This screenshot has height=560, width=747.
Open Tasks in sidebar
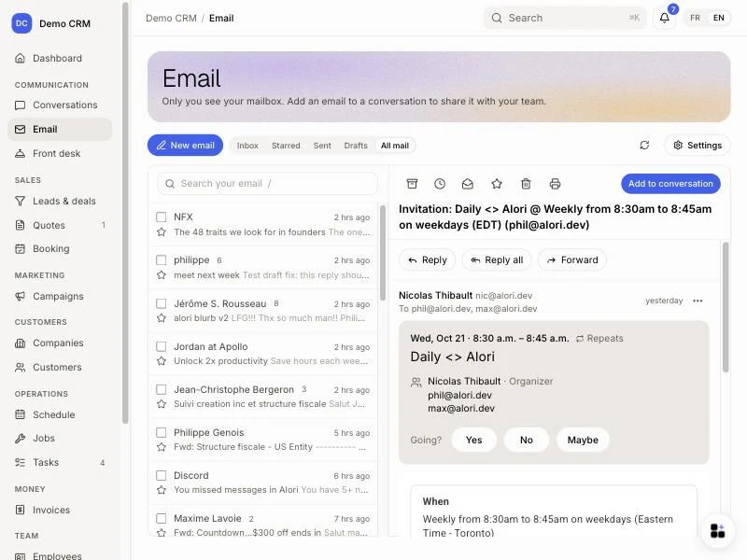click(60, 462)
